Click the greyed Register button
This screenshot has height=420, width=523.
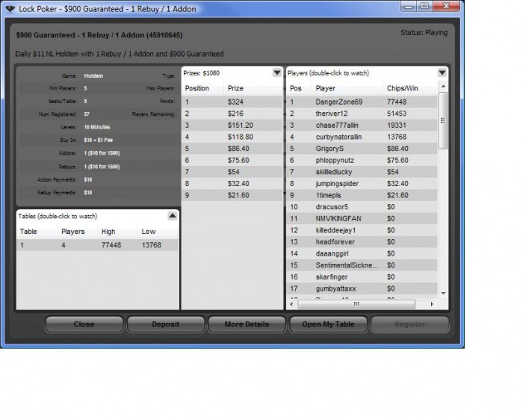click(x=410, y=324)
